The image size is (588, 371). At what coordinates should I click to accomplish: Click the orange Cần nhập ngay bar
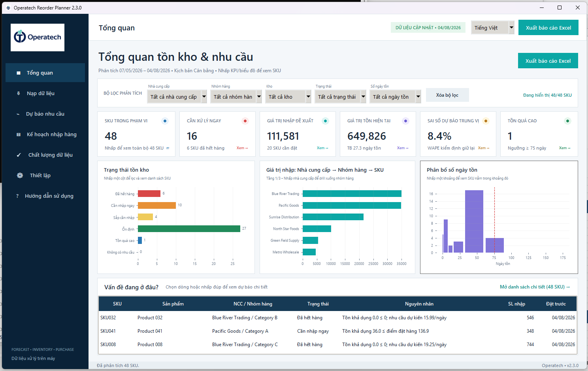coord(157,205)
